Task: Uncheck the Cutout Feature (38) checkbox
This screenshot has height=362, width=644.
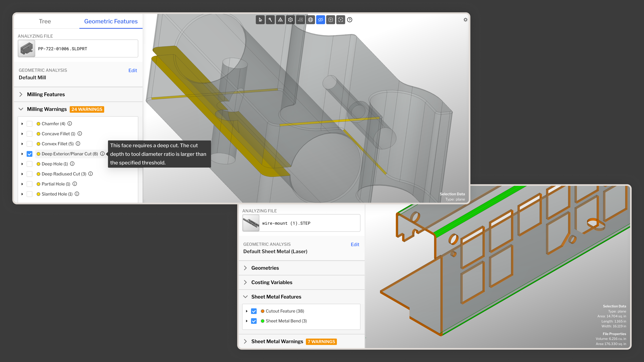Action: point(254,311)
